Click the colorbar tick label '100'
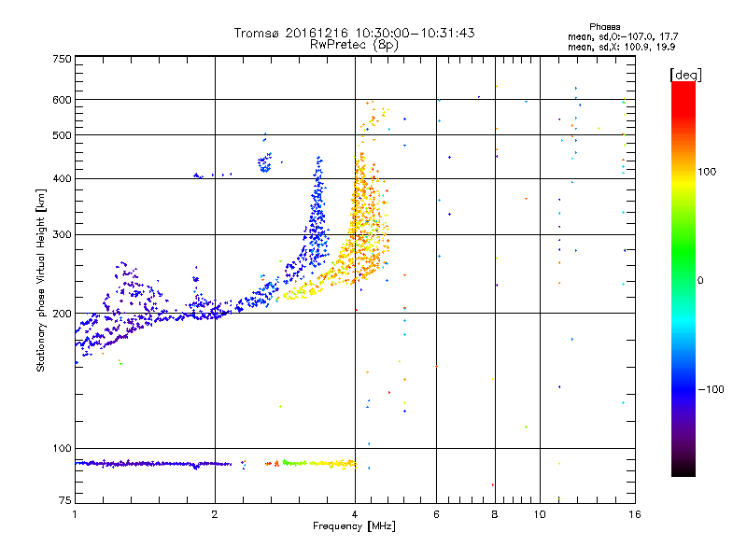This screenshot has height=560, width=747. point(707,172)
